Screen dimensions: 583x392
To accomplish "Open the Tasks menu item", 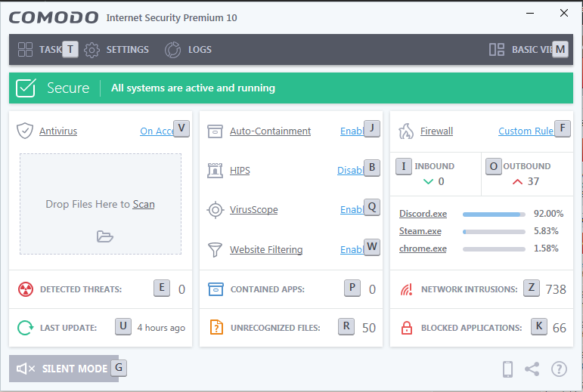I will click(51, 49).
